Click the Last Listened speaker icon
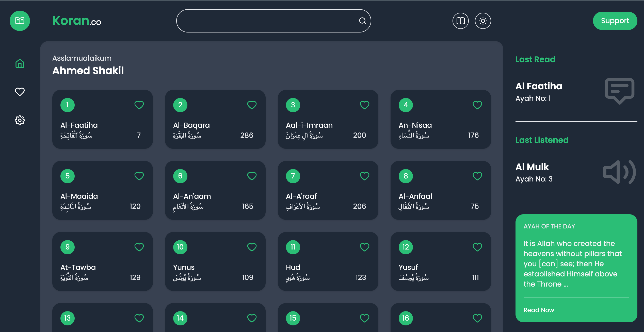The image size is (644, 332). (619, 172)
